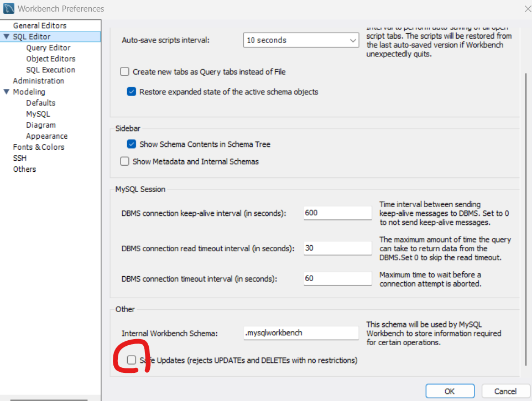This screenshot has height=401, width=532.
Task: Select Fonts & Colors in the tree
Action: [x=39, y=147]
